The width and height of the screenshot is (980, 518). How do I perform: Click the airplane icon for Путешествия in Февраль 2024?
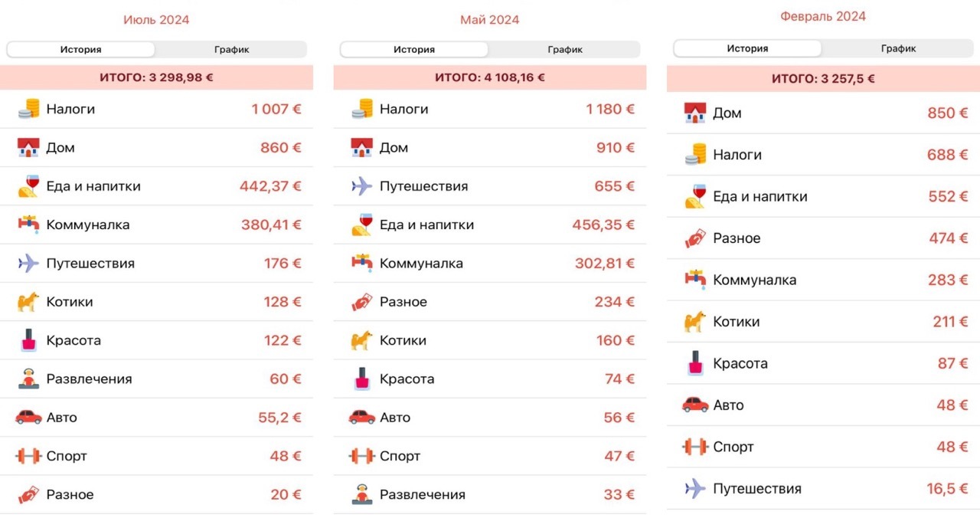click(695, 489)
